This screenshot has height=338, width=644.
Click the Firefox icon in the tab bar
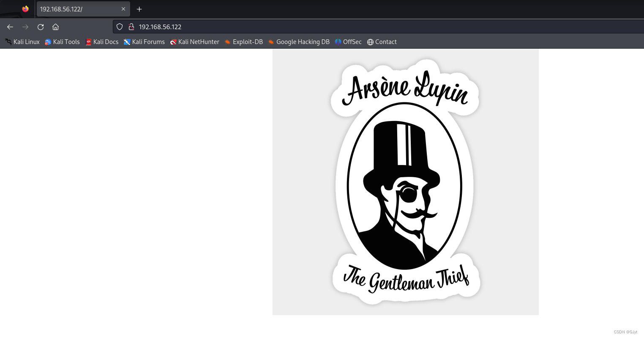(x=25, y=9)
